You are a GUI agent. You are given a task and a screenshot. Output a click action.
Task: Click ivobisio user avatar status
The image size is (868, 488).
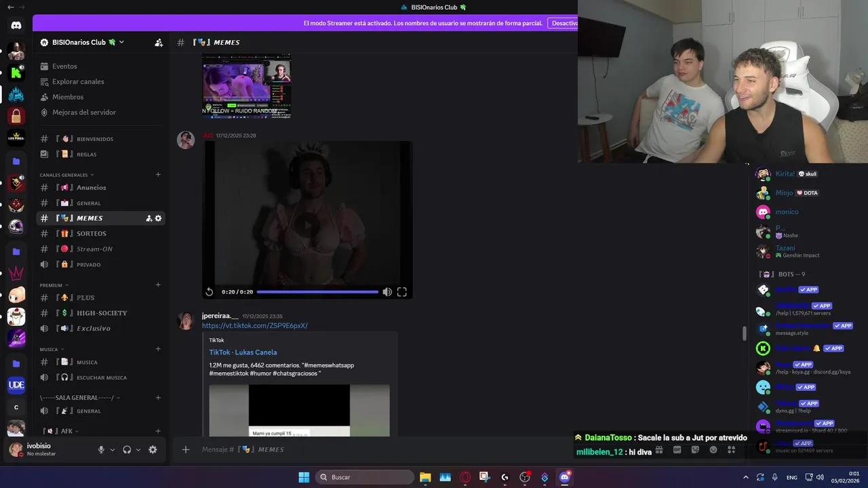pyautogui.click(x=16, y=449)
